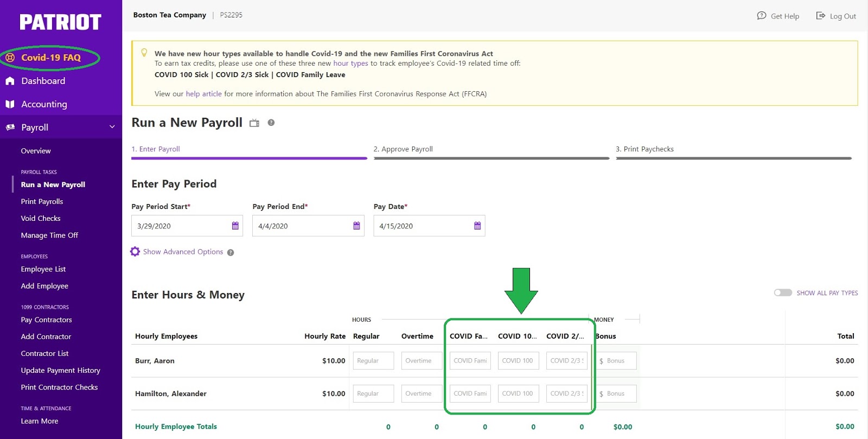Image resolution: width=868 pixels, height=439 pixels.
Task: Toggle the Show All Pay Types switch
Action: point(783,292)
